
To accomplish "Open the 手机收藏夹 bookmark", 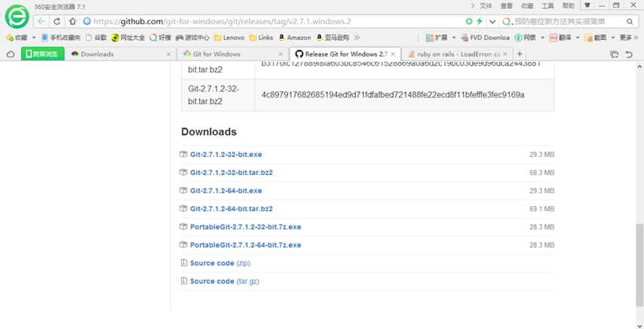I will click(x=61, y=38).
